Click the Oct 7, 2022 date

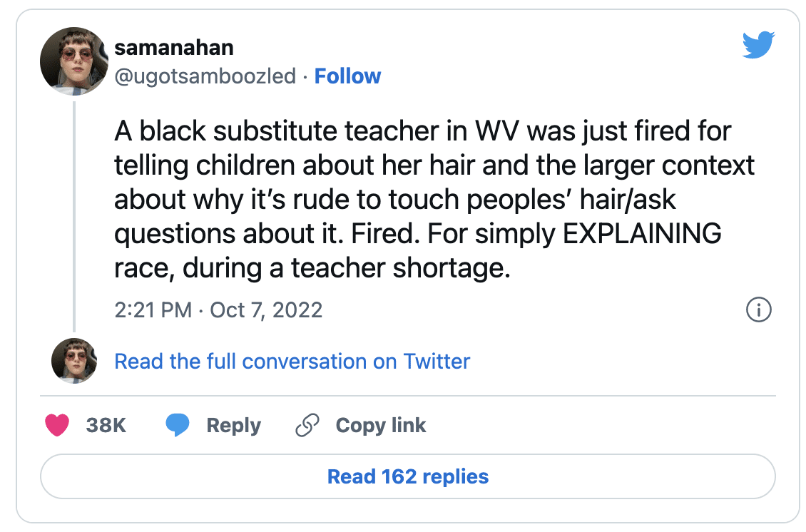point(266,310)
